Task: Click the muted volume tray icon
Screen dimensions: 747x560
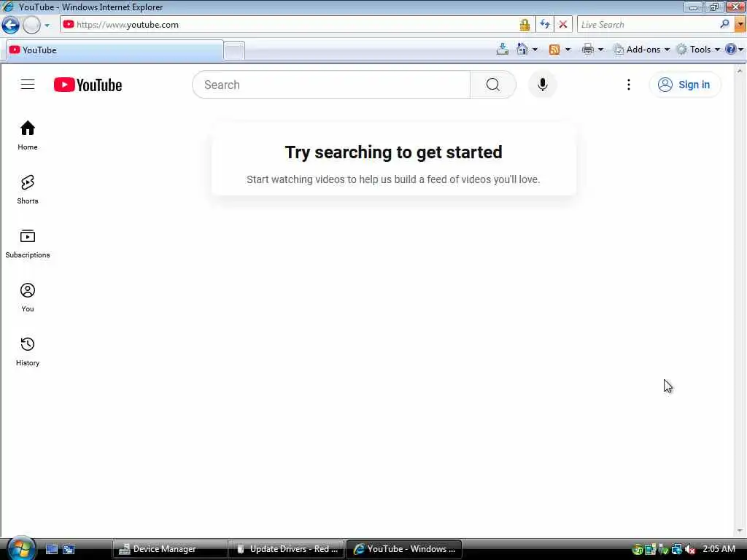Action: (x=689, y=550)
